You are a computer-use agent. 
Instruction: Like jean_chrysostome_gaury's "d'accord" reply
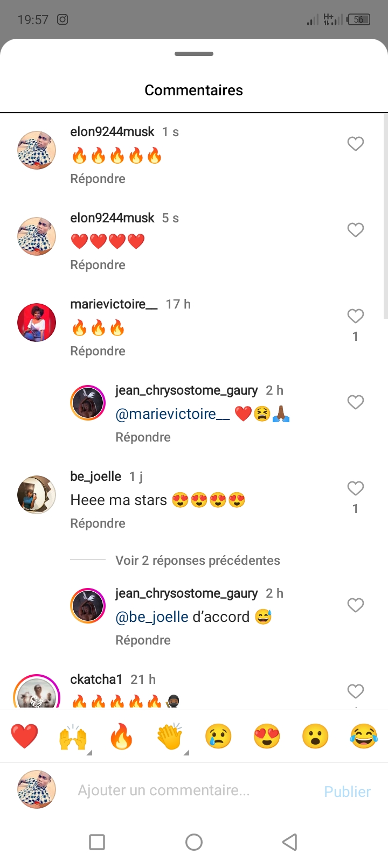(x=355, y=605)
